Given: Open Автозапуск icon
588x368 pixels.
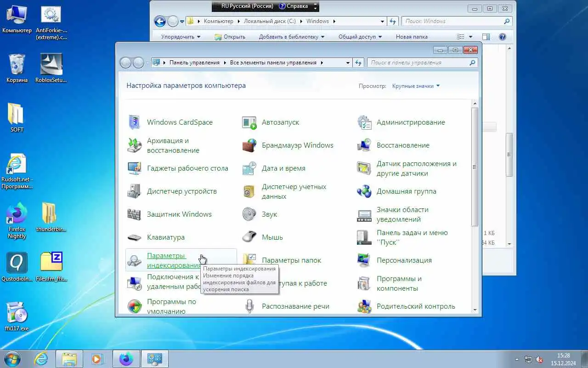Looking at the screenshot, I should tap(249, 122).
